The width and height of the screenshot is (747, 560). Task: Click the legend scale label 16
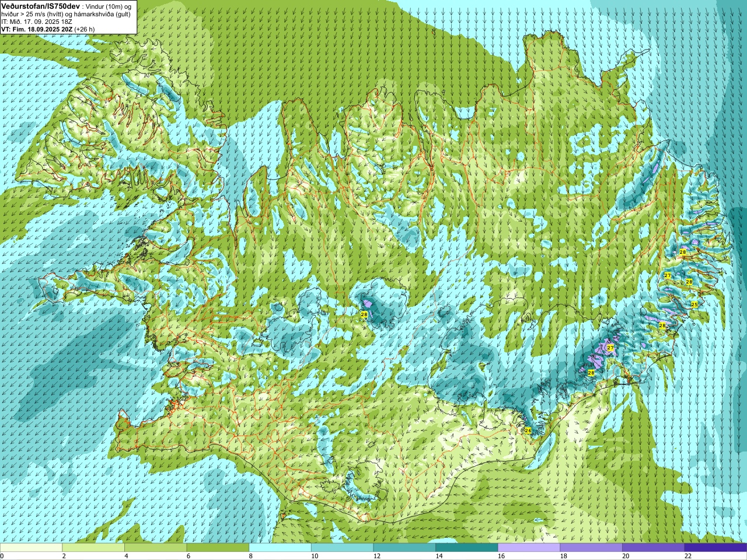pos(501,556)
